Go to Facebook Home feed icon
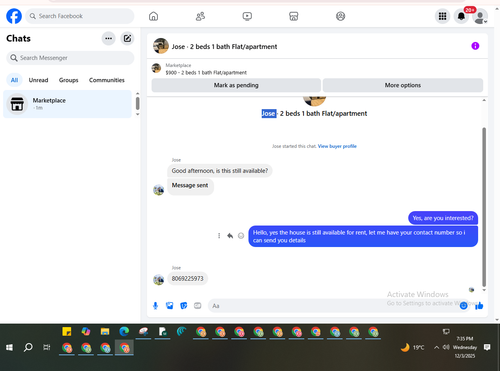This screenshot has width=500, height=371. point(153,16)
